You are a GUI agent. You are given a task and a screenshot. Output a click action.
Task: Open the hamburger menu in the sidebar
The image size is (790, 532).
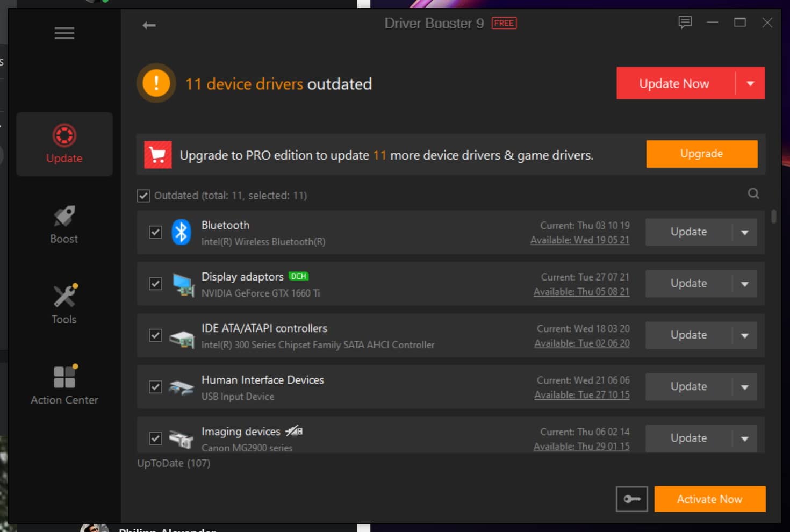point(64,33)
